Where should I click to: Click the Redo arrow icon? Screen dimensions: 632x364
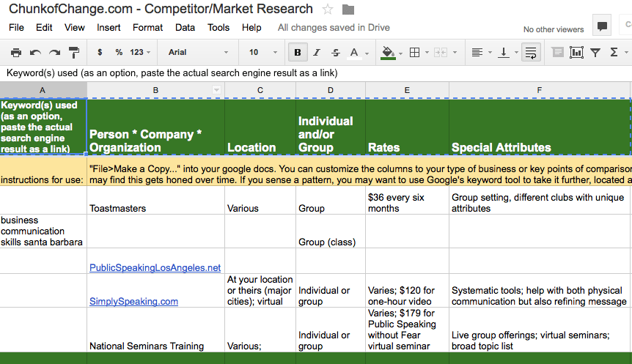coord(54,52)
